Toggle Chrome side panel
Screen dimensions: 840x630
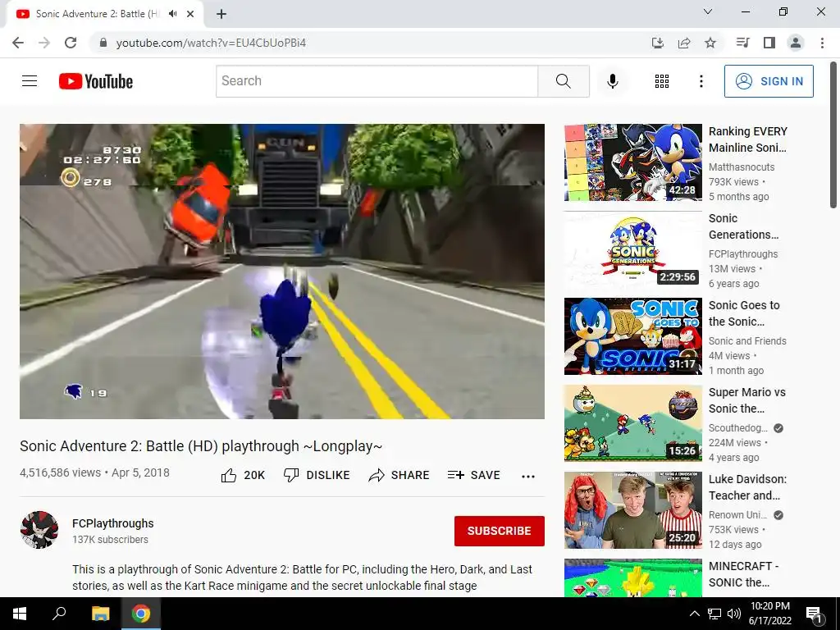(x=769, y=43)
